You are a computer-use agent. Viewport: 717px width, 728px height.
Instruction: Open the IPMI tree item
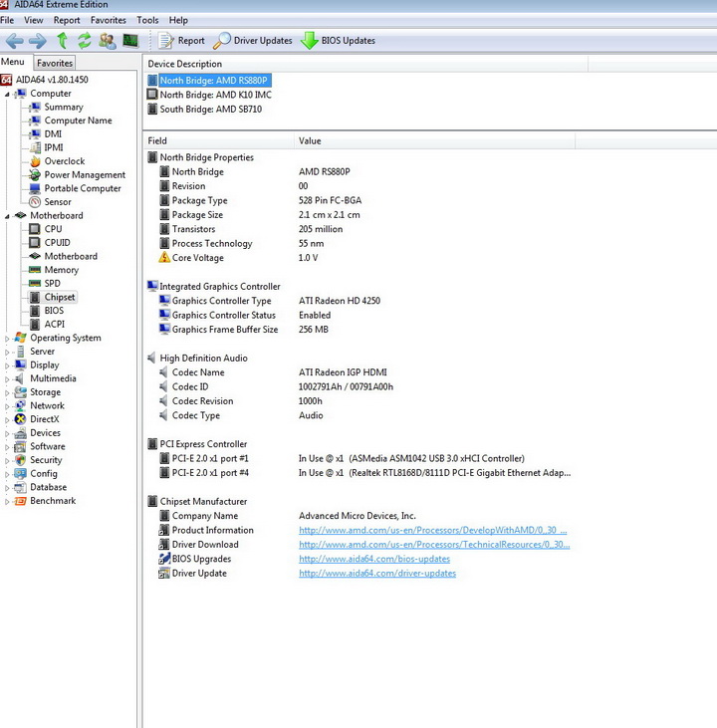54,147
